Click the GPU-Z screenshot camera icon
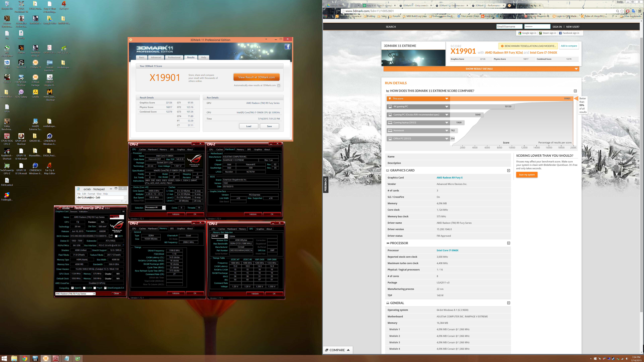644x362 pixels. [x=123, y=211]
